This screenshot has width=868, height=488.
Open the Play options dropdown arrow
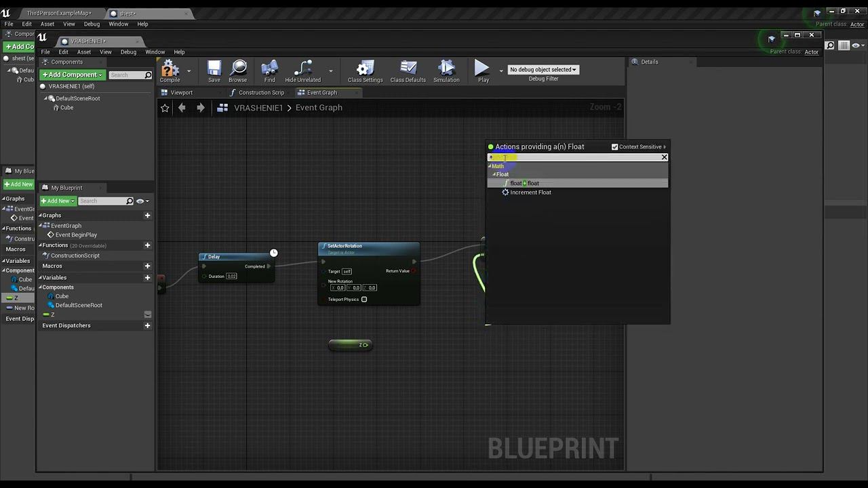[501, 70]
